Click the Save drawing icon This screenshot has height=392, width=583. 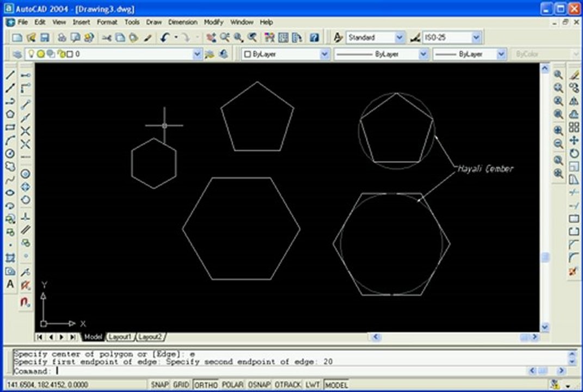pyautogui.click(x=45, y=38)
